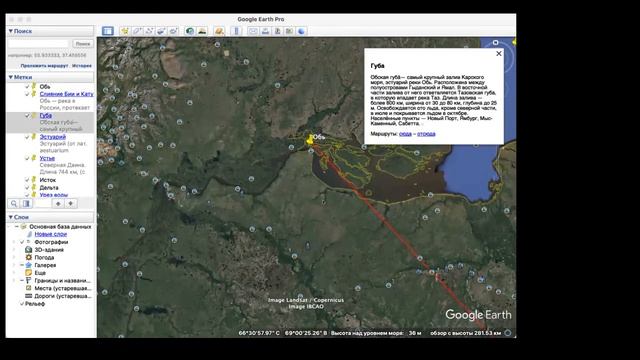
Task: Click the 3D-здания layer icon
Action: 29,249
